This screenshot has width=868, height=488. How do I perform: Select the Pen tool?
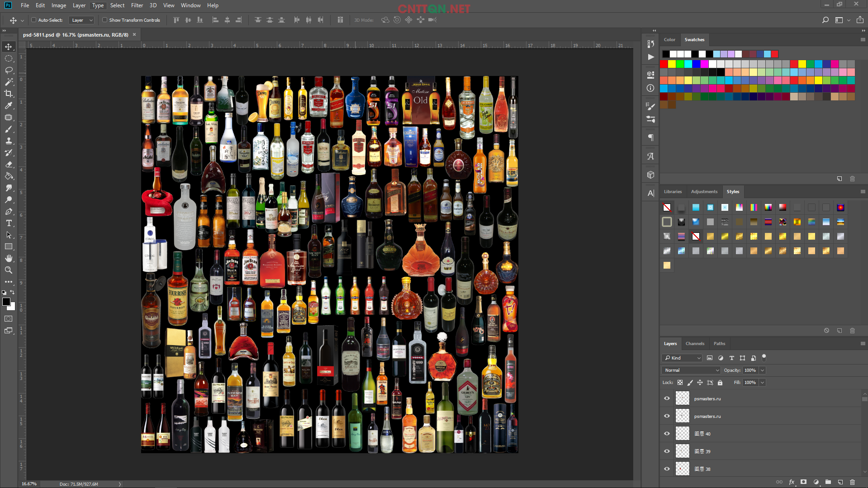(x=9, y=211)
